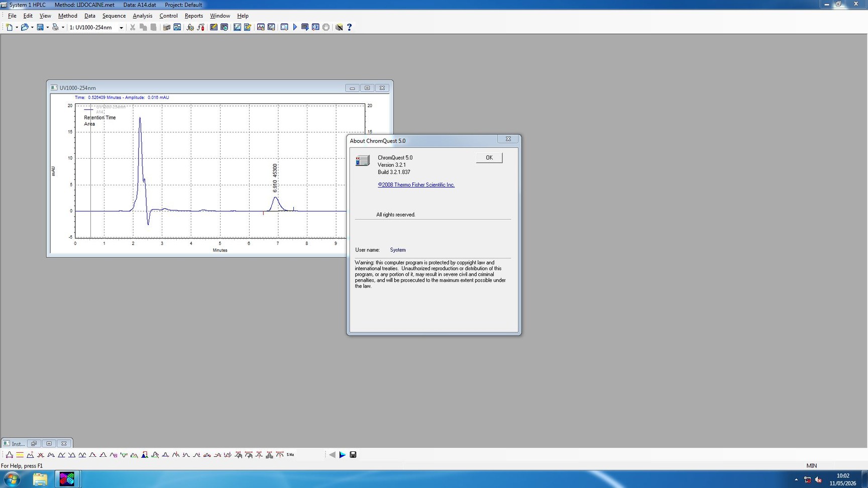The image size is (868, 488).
Task: Click the Windows Start button
Action: [12, 479]
